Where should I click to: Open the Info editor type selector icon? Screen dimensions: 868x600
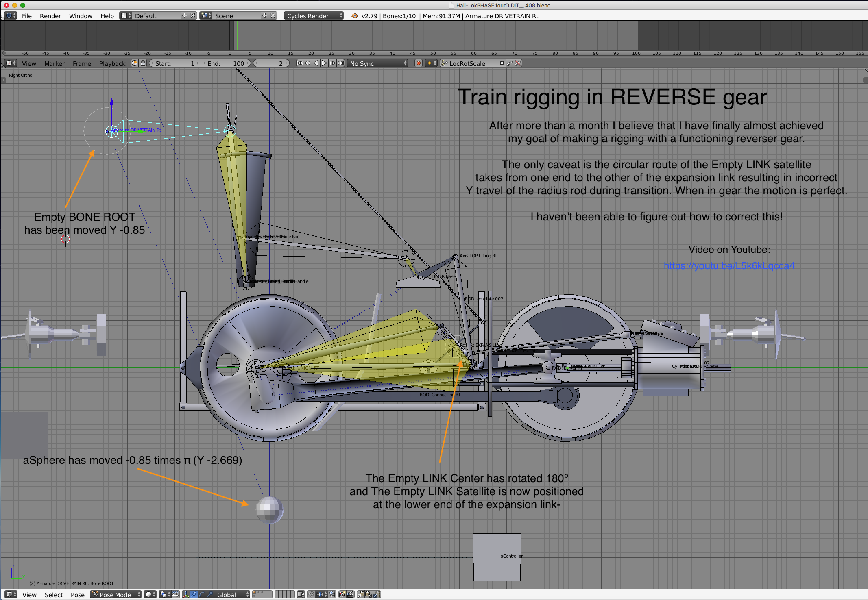point(11,16)
